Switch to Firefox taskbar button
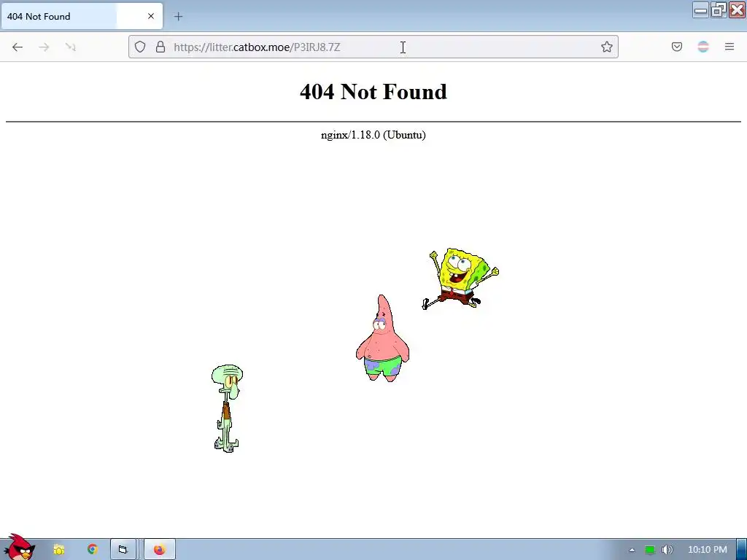This screenshot has width=747, height=560. 160,550
